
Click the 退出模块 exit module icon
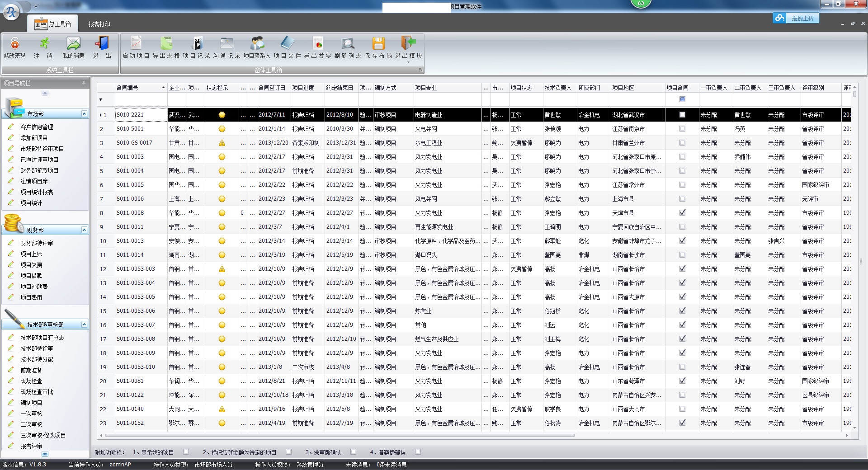tap(408, 44)
